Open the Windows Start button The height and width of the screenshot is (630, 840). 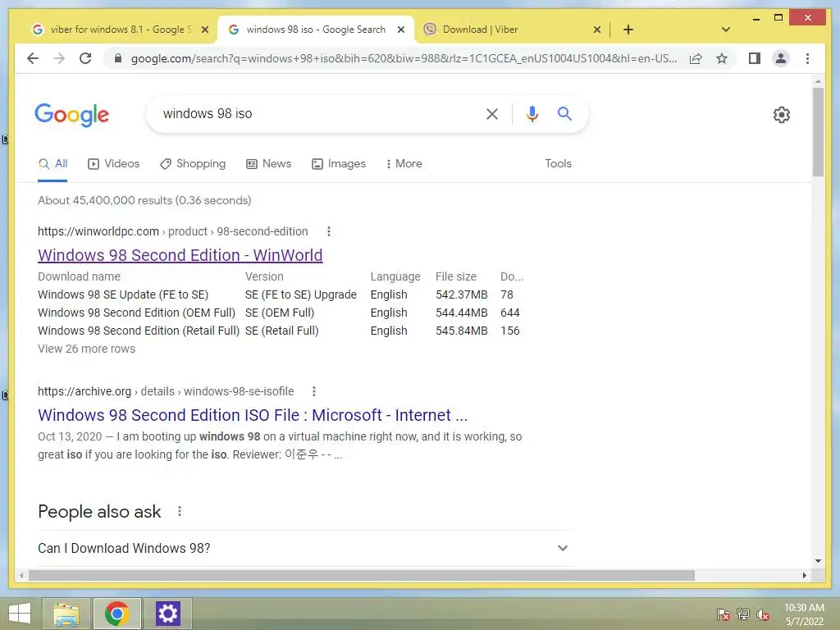coord(20,614)
